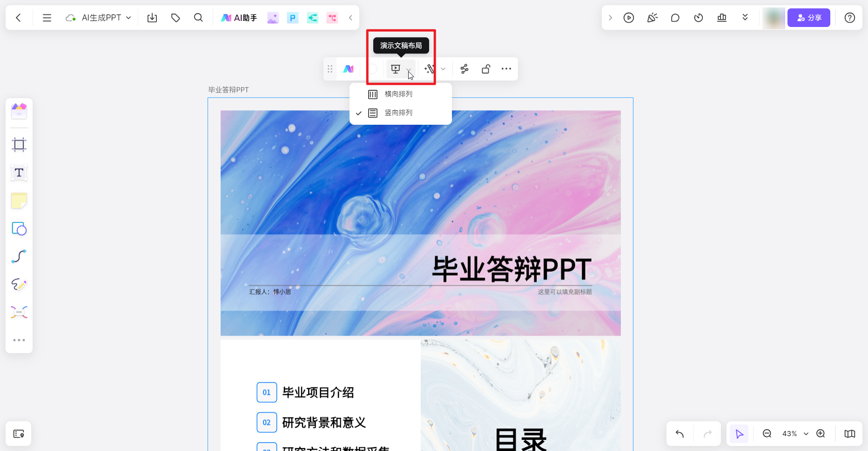Select the sticky note tool

tap(19, 201)
